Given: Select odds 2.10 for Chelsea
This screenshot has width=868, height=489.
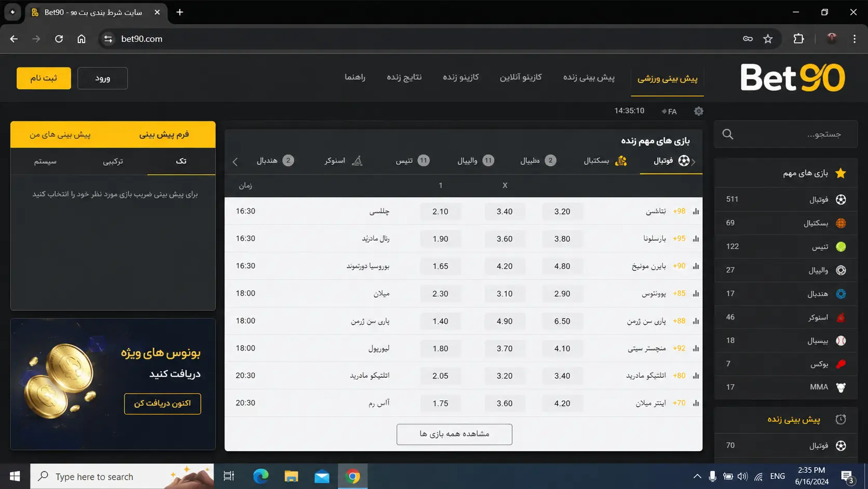Looking at the screenshot, I should point(440,212).
